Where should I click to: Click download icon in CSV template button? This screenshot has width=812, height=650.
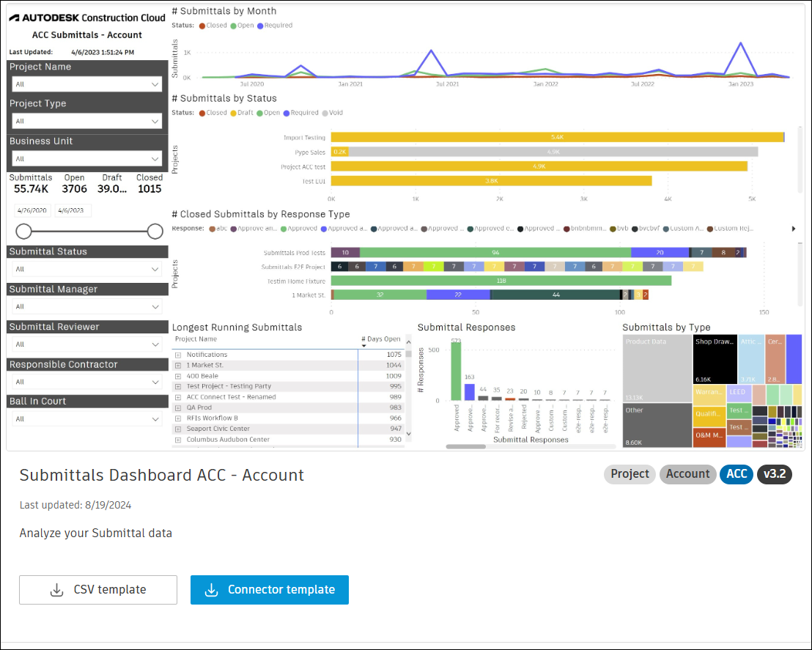[x=57, y=590]
